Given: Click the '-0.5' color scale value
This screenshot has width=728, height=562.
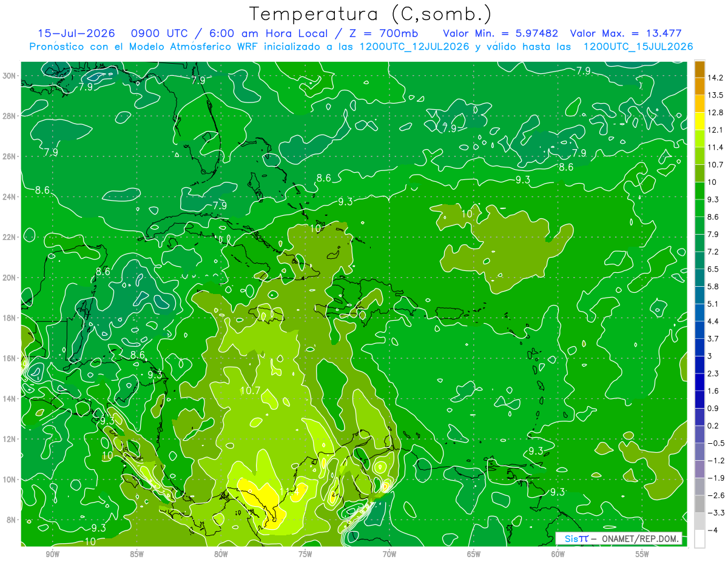Looking at the screenshot, I should tap(716, 443).
